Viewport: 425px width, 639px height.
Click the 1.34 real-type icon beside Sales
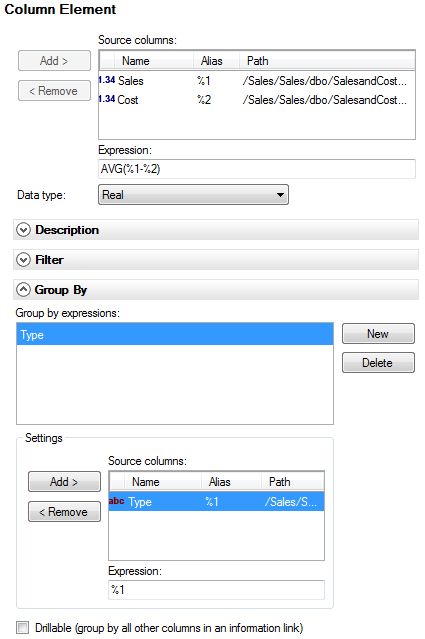point(107,80)
